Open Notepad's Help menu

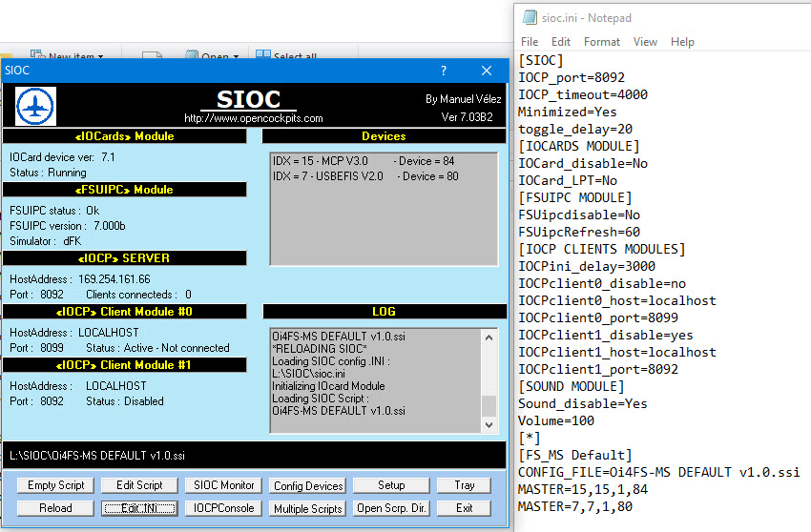click(x=682, y=42)
